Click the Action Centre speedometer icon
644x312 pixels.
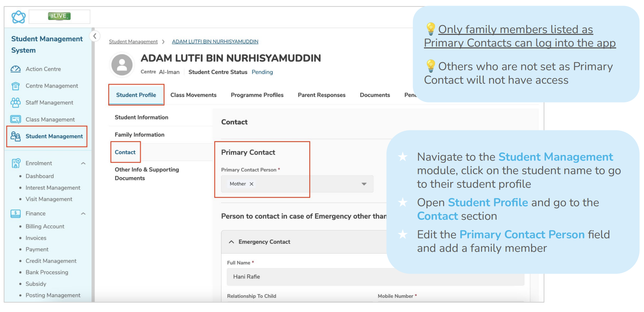tap(16, 69)
